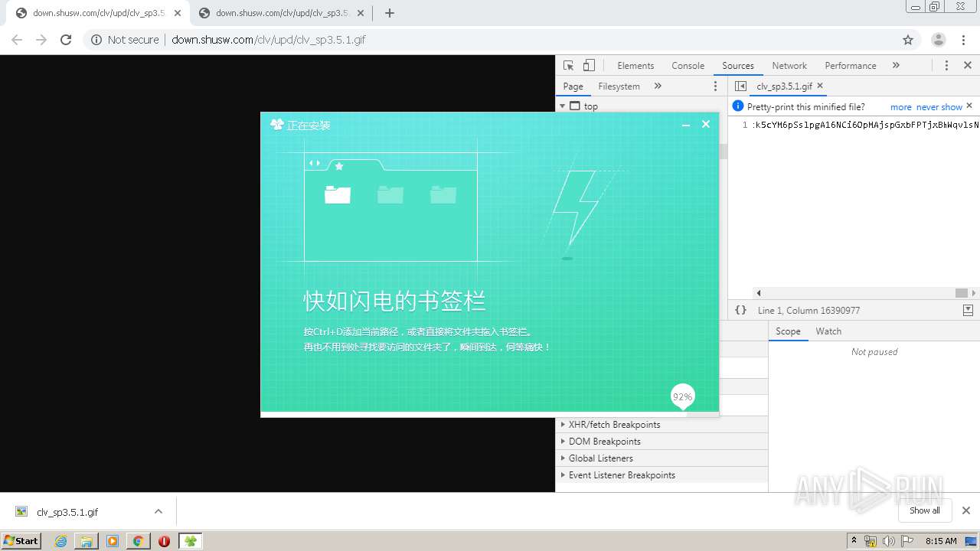Viewport: 980px width, 551px height.
Task: Expand DOM Breakpoints section
Action: (x=661, y=442)
